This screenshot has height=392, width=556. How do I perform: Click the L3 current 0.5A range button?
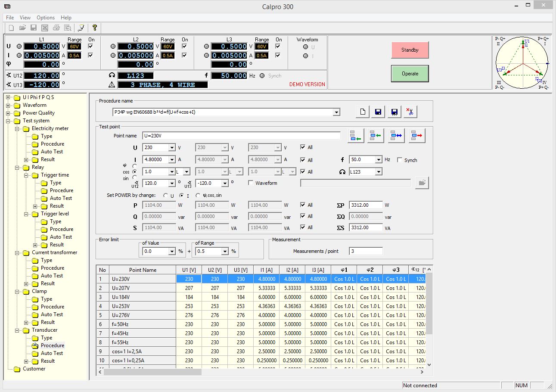click(261, 56)
